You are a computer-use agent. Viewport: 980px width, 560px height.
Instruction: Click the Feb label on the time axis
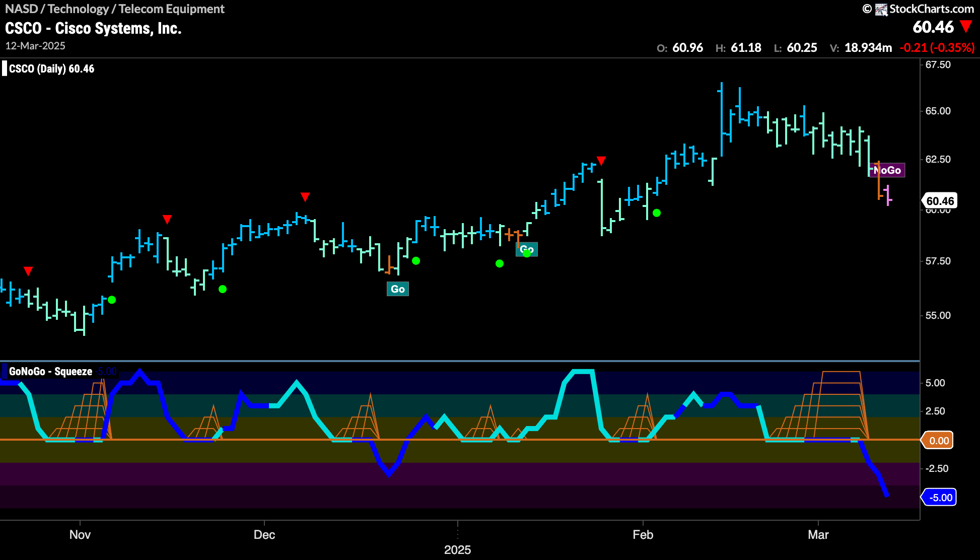click(x=643, y=535)
